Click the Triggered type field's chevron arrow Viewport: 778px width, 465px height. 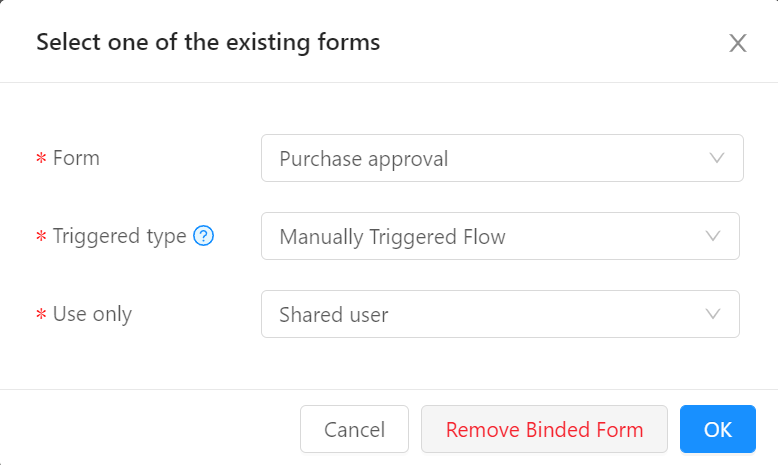[x=713, y=236]
